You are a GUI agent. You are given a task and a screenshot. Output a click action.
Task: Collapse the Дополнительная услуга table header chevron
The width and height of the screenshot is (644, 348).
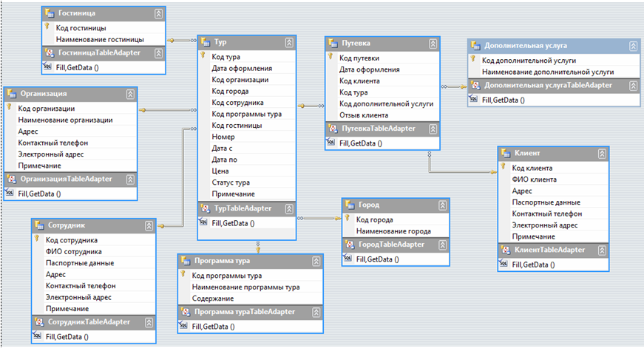(633, 46)
